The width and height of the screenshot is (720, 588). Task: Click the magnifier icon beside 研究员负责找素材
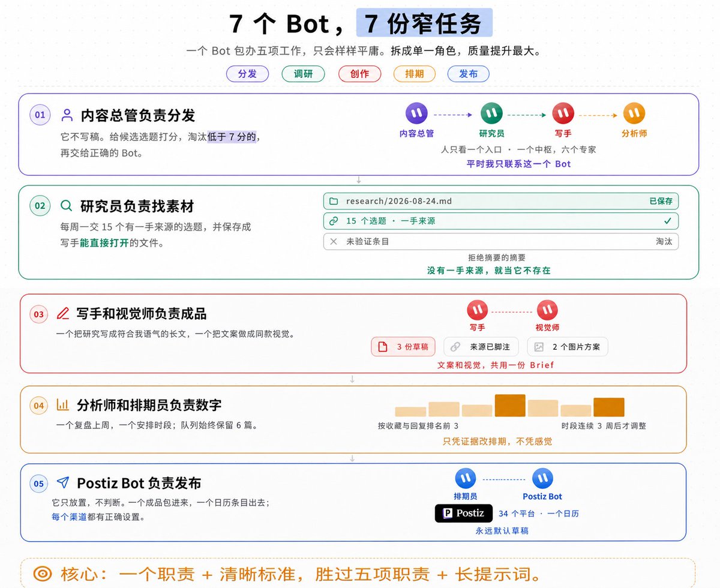tap(67, 206)
